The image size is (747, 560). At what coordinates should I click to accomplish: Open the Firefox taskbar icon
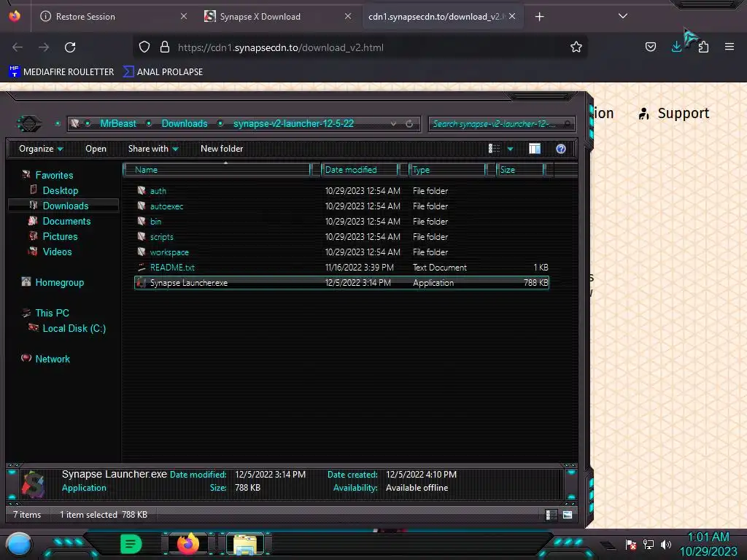tap(188, 544)
